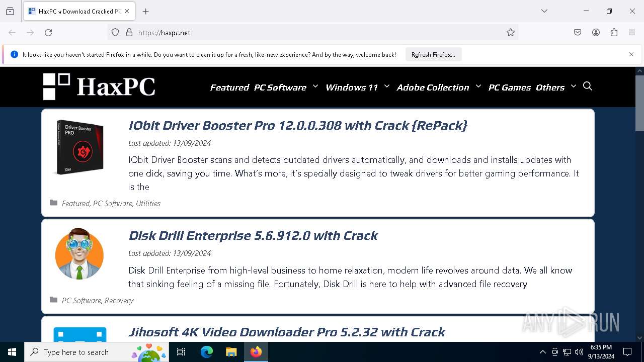
Task: Open Utilities category link
Action: [148, 203]
